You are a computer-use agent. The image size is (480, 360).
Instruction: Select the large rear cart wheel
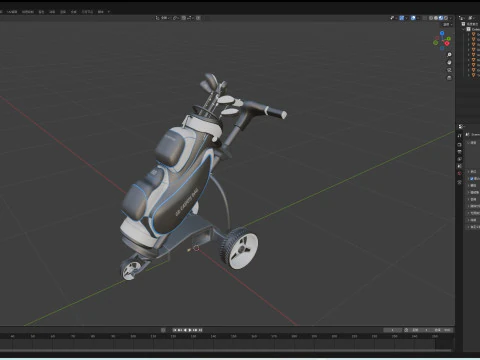point(239,248)
